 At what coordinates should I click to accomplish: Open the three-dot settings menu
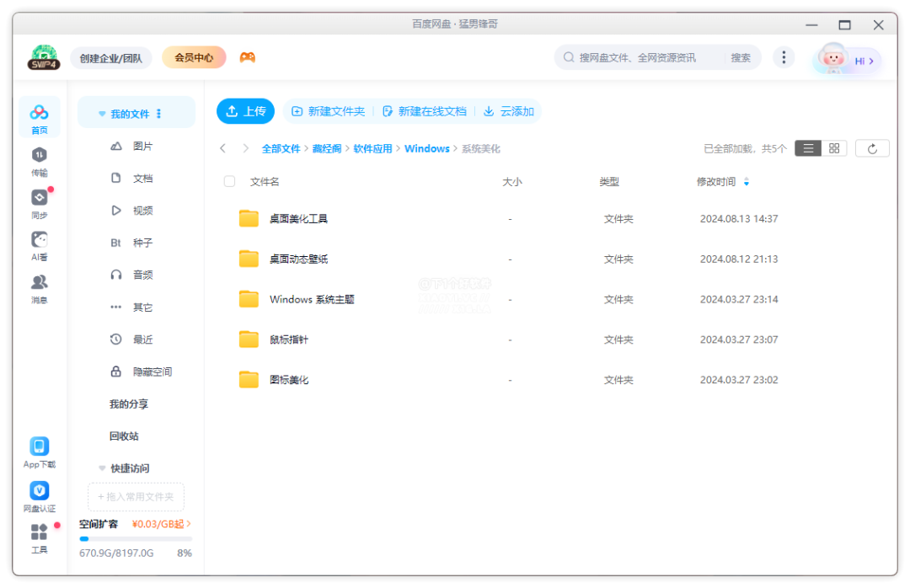tap(784, 57)
